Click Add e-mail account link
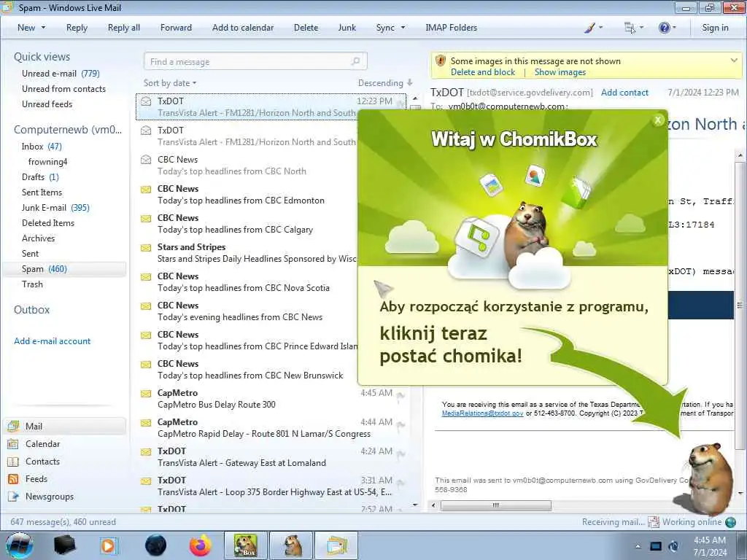747x560 pixels. tap(52, 341)
